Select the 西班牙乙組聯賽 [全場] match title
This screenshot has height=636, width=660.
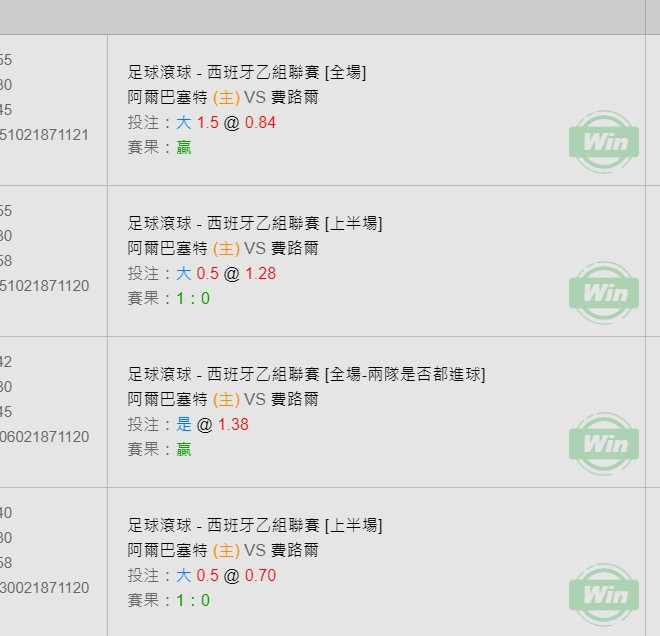[247, 72]
